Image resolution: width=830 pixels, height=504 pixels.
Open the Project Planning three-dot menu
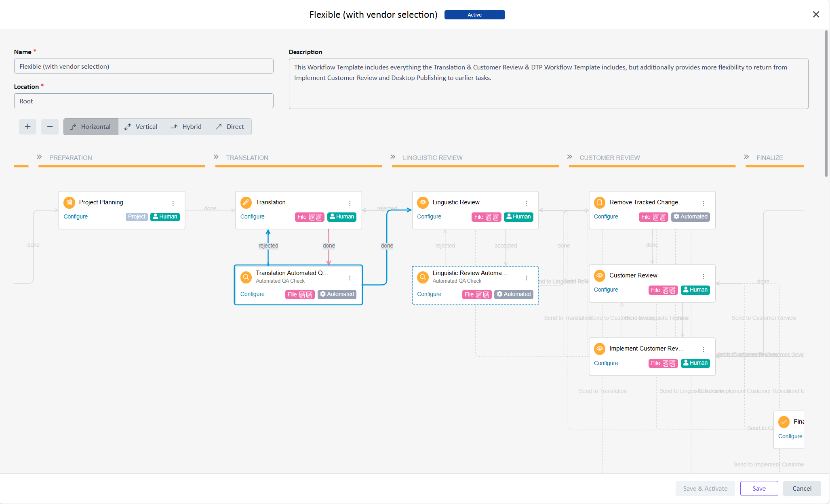pyautogui.click(x=173, y=203)
